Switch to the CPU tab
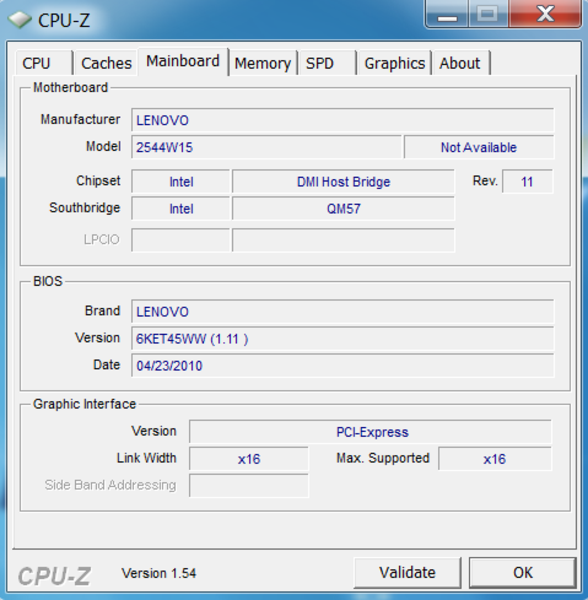Viewport: 588px width, 600px height. [44, 63]
